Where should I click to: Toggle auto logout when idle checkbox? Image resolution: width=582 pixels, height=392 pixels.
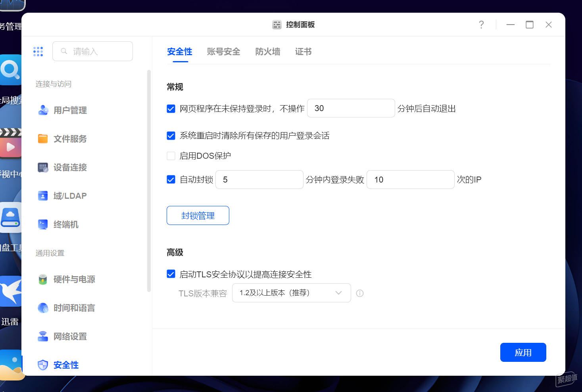click(171, 108)
